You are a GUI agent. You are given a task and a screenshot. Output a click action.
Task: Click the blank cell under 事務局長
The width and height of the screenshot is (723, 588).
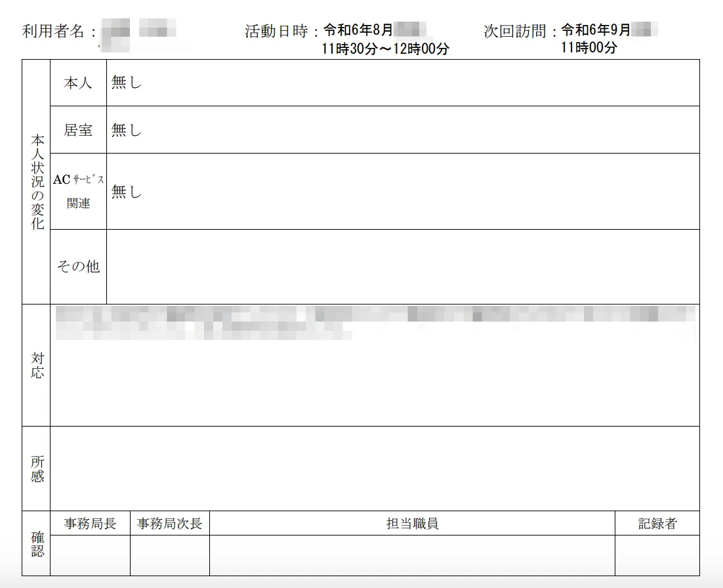[x=90, y=555]
